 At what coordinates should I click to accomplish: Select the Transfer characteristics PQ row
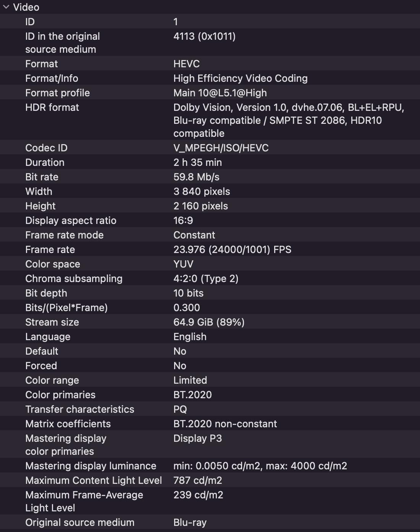pyautogui.click(x=210, y=409)
